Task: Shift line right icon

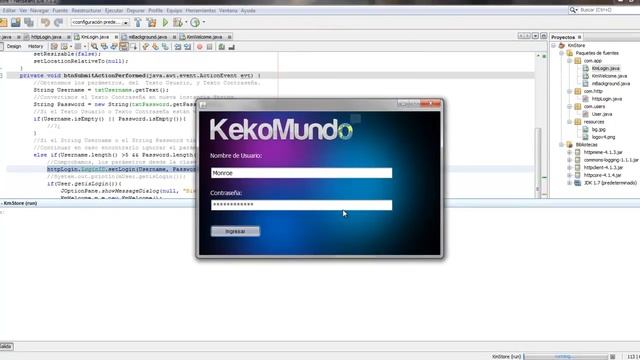Action: coord(188,47)
